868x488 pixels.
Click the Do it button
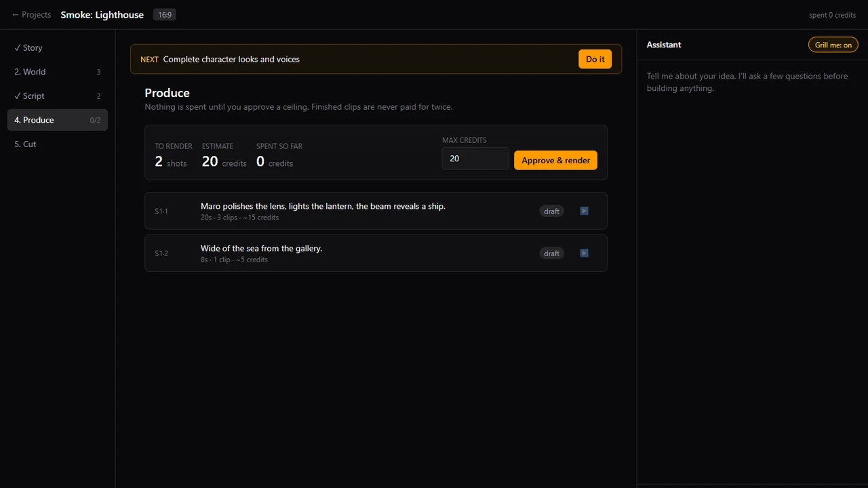point(595,59)
